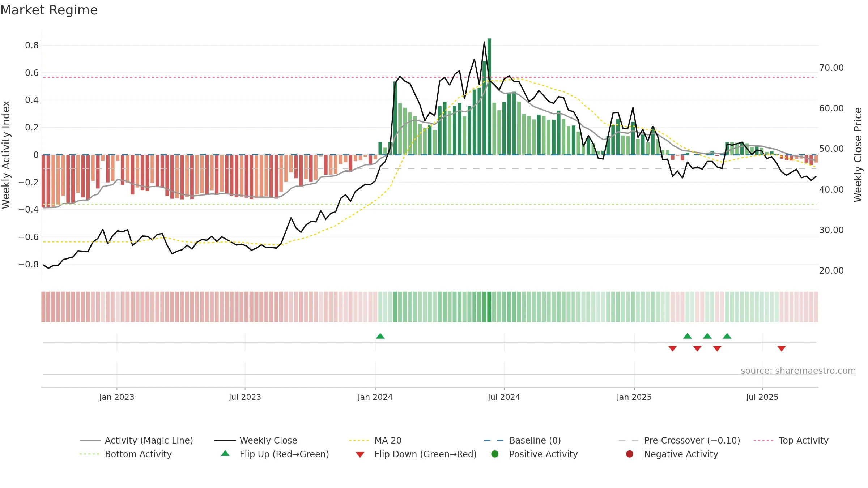Toggle the Top Activity legend entry

(791, 440)
